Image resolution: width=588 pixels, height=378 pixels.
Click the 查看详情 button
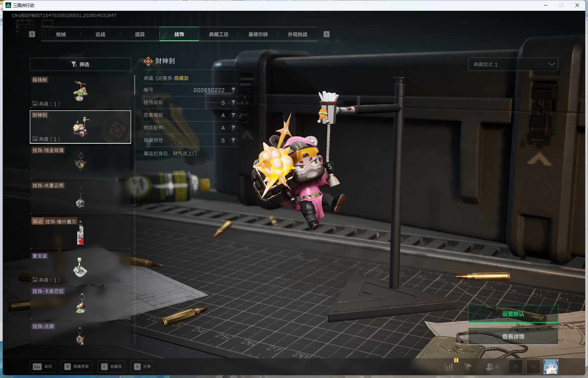(513, 337)
